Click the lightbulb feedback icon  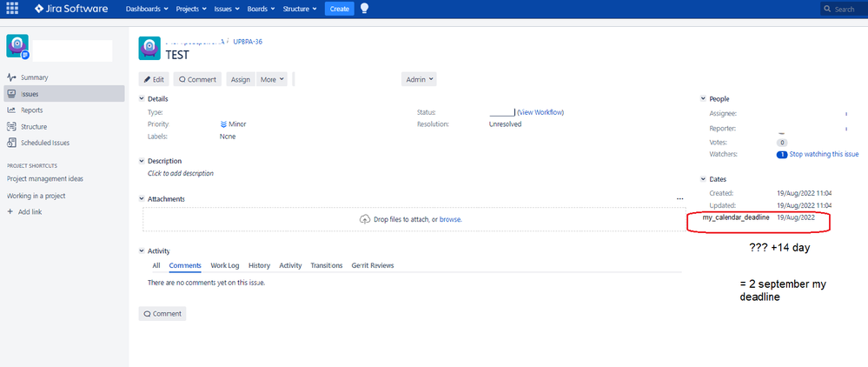pyautogui.click(x=364, y=9)
